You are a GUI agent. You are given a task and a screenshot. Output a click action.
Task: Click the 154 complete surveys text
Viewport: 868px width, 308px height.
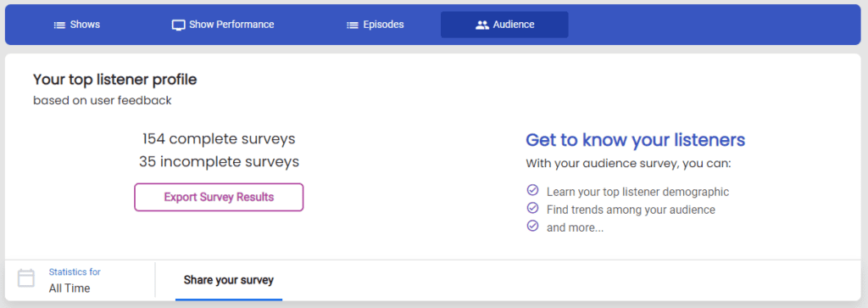pos(219,138)
